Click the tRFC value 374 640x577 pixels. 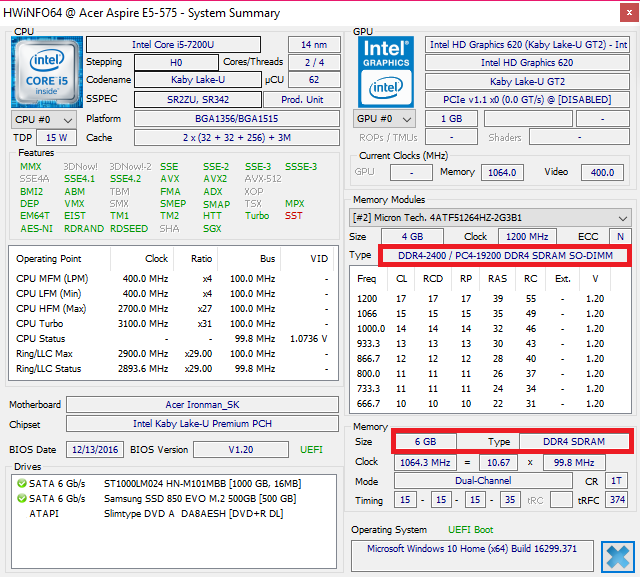617,500
